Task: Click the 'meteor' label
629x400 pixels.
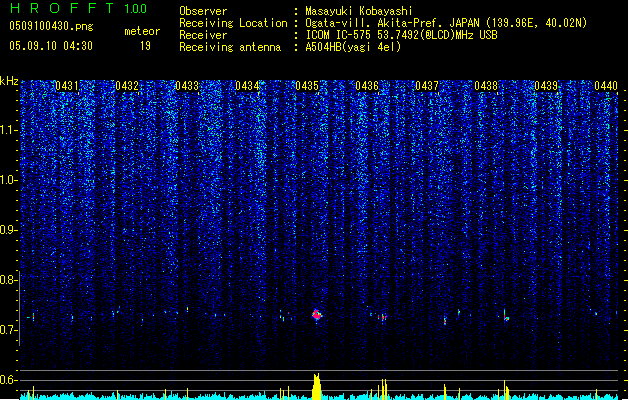Action: click(x=142, y=31)
